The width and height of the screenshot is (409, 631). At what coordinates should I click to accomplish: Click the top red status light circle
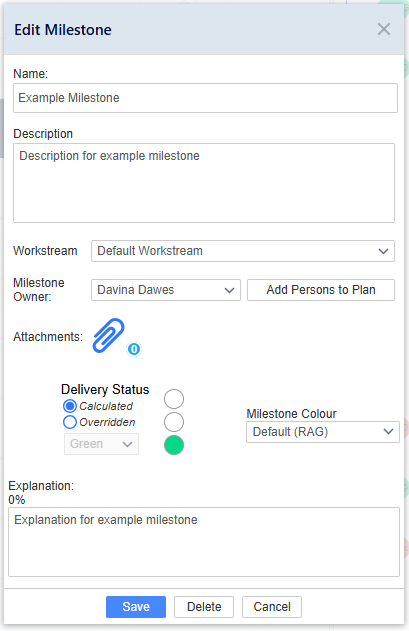(174, 399)
